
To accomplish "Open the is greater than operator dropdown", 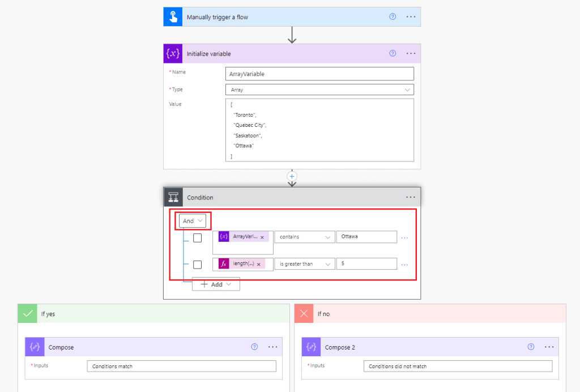I will click(x=305, y=263).
